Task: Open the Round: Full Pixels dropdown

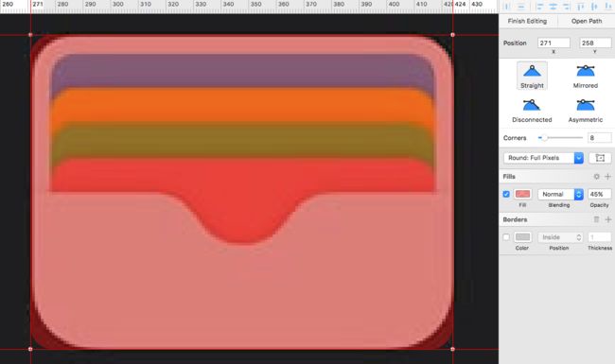Action: point(543,158)
